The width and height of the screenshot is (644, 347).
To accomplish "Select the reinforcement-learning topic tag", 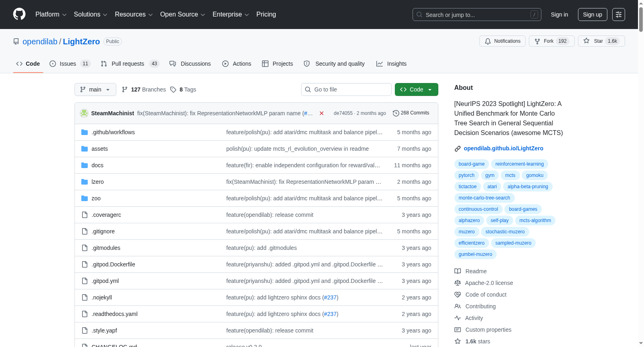I will pyautogui.click(x=520, y=164).
